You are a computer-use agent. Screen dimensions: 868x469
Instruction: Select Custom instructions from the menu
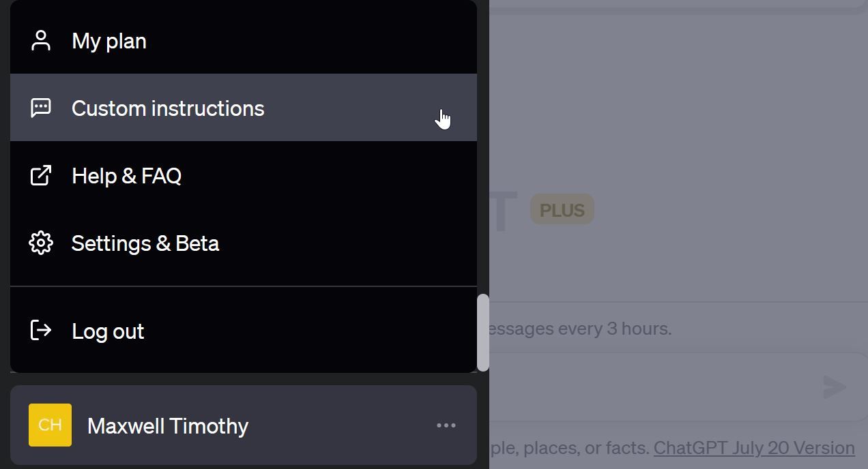pyautogui.click(x=168, y=108)
